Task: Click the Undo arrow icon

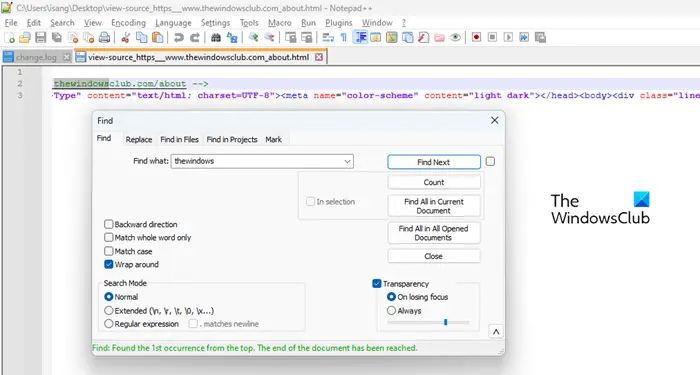Action: click(x=179, y=38)
